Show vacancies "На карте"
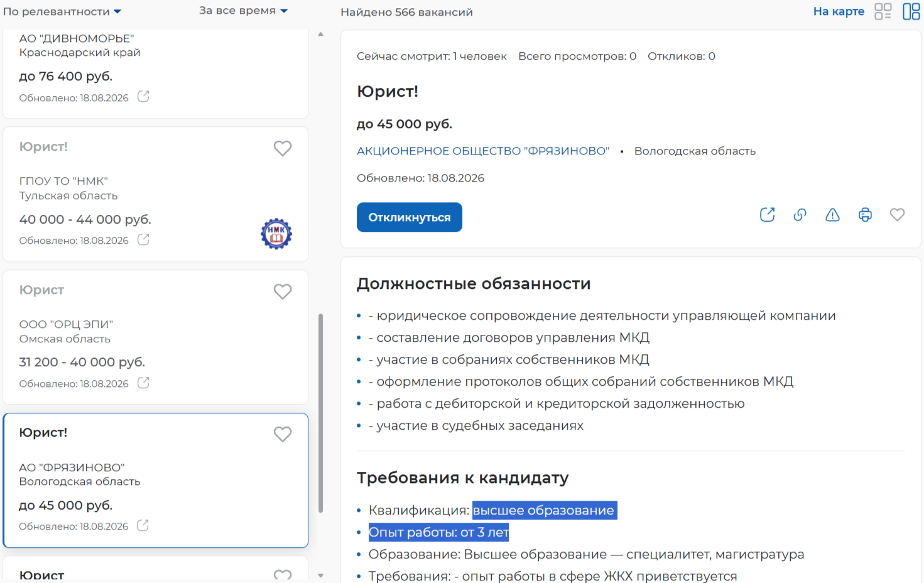The width and height of the screenshot is (924, 583). 839,11
